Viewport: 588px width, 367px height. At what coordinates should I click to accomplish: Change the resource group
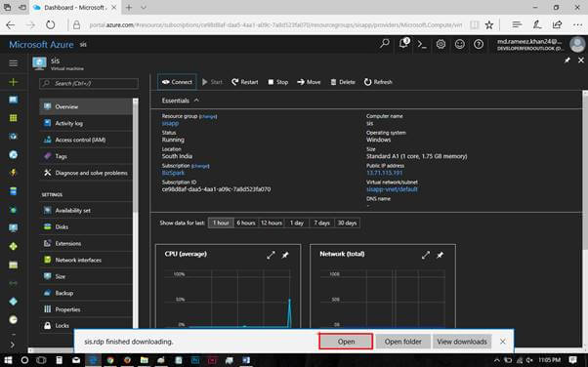pos(208,116)
